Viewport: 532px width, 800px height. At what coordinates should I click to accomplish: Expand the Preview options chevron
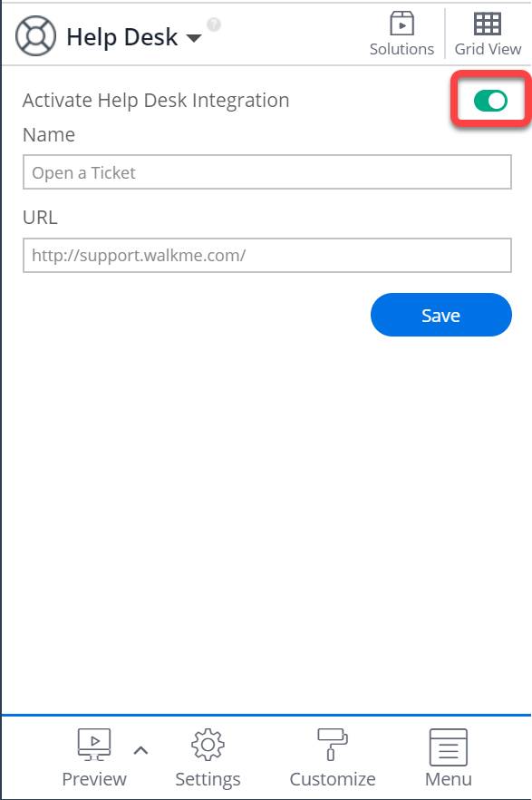(141, 750)
